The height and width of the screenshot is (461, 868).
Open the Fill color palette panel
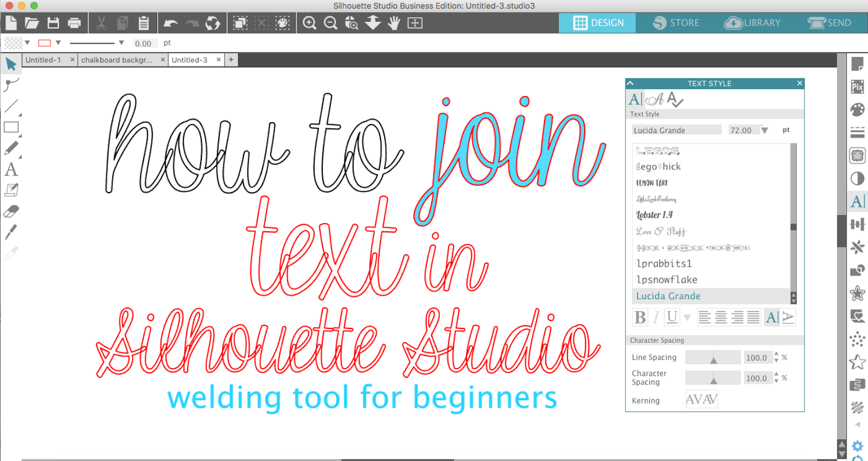(x=857, y=110)
